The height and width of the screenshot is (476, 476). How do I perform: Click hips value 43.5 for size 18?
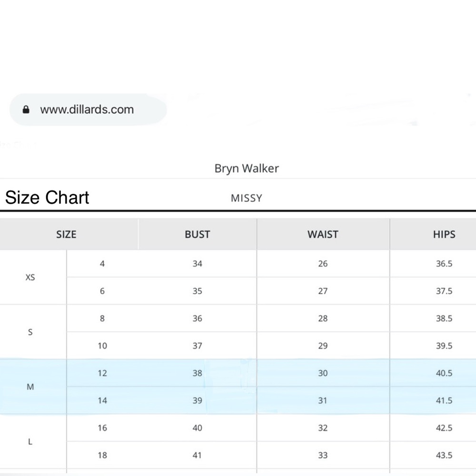444,455
